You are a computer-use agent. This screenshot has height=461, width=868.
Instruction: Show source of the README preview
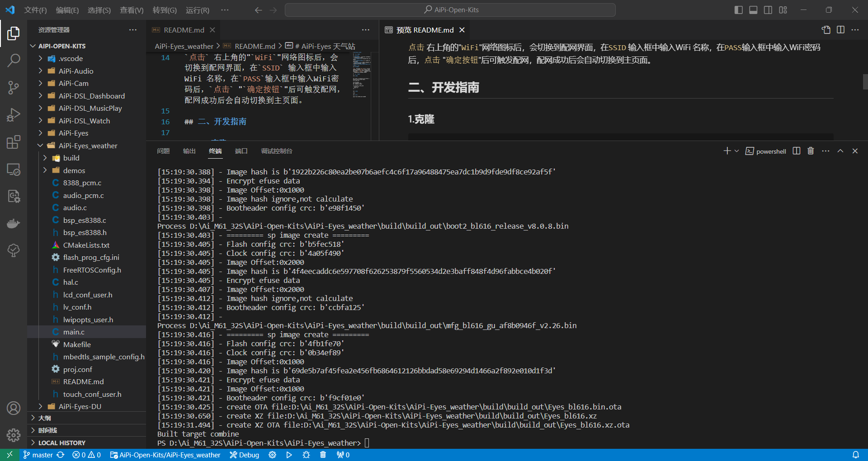826,30
